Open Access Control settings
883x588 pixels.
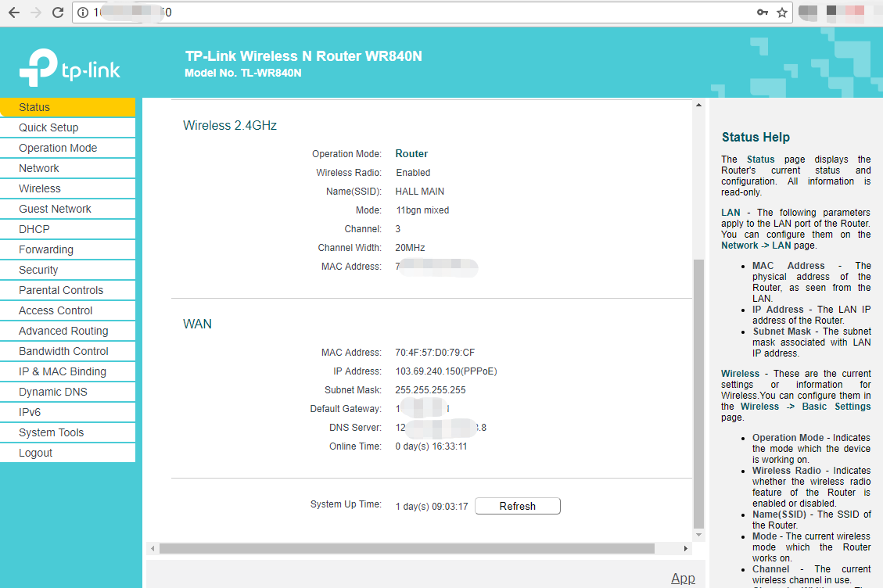[67, 310]
